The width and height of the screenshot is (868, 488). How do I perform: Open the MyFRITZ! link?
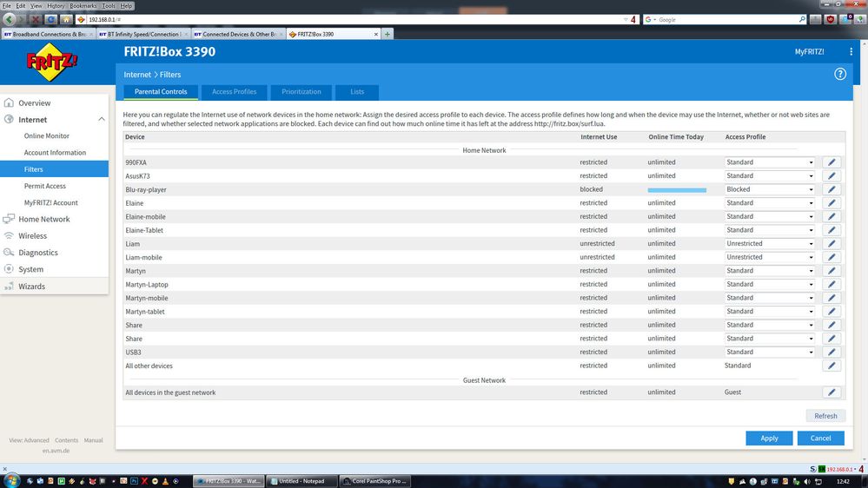[809, 51]
